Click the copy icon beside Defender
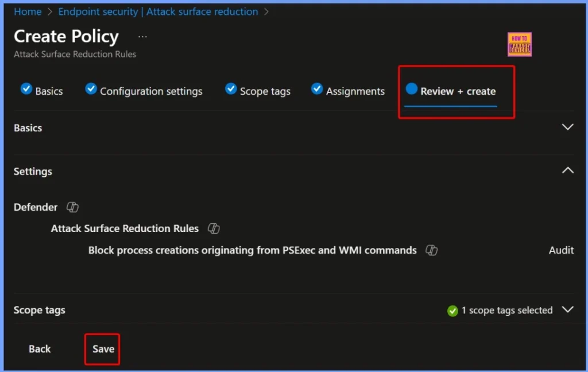588x372 pixels. (x=72, y=207)
